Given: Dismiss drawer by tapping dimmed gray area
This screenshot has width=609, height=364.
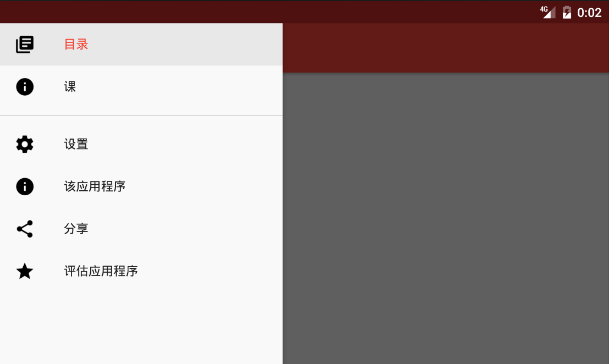Looking at the screenshot, I should click(x=446, y=218).
